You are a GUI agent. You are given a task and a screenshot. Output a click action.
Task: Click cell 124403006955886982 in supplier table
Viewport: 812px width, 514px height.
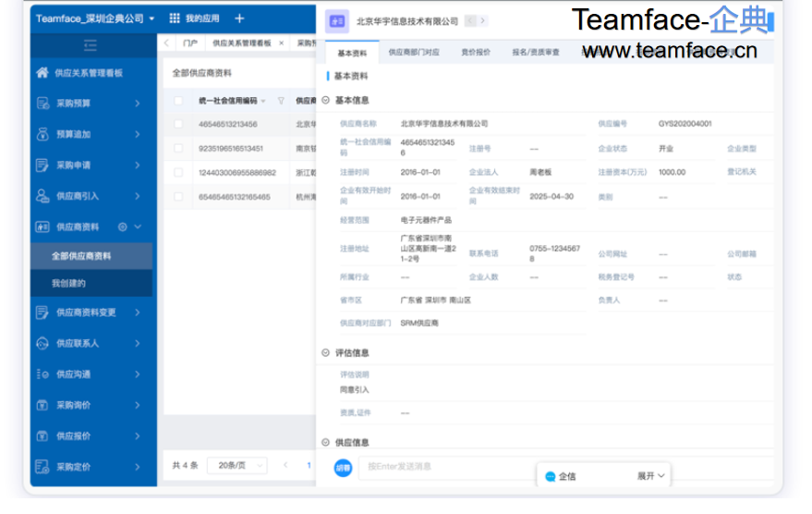click(237, 173)
